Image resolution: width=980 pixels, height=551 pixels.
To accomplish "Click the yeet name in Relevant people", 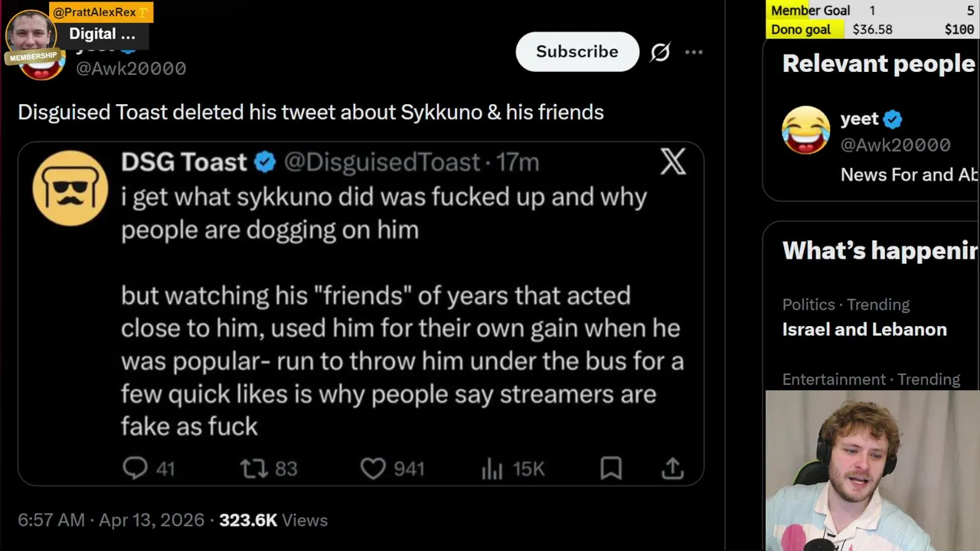I will pyautogui.click(x=859, y=119).
